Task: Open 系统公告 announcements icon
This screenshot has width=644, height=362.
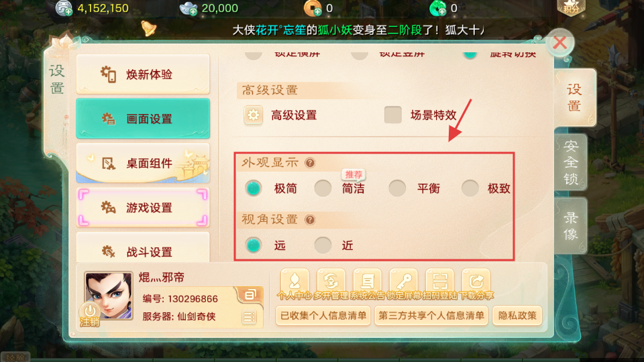Action: tap(367, 282)
